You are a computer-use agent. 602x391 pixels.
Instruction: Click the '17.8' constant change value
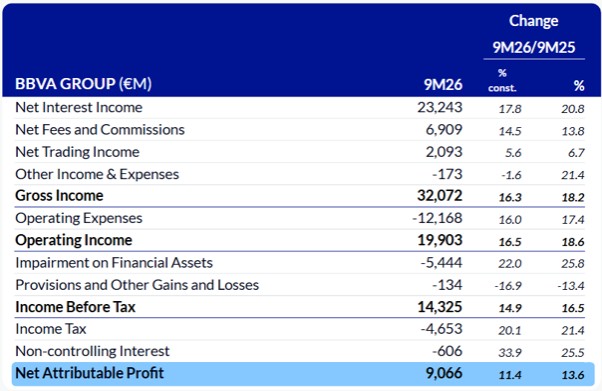(x=510, y=109)
